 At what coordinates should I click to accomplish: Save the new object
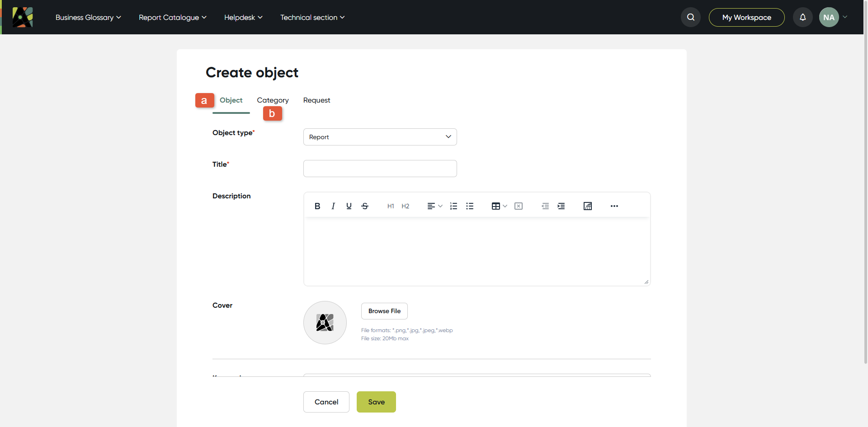[x=376, y=402]
